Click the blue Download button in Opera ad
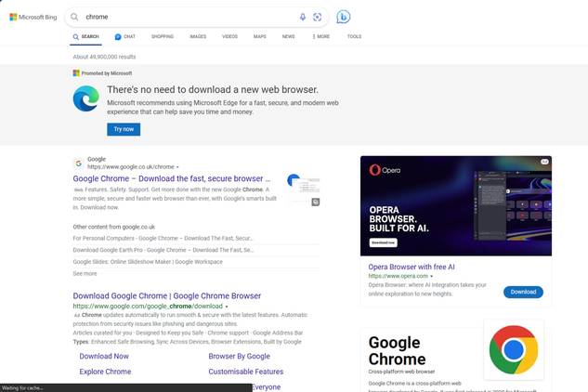This screenshot has width=588, height=392. [523, 292]
